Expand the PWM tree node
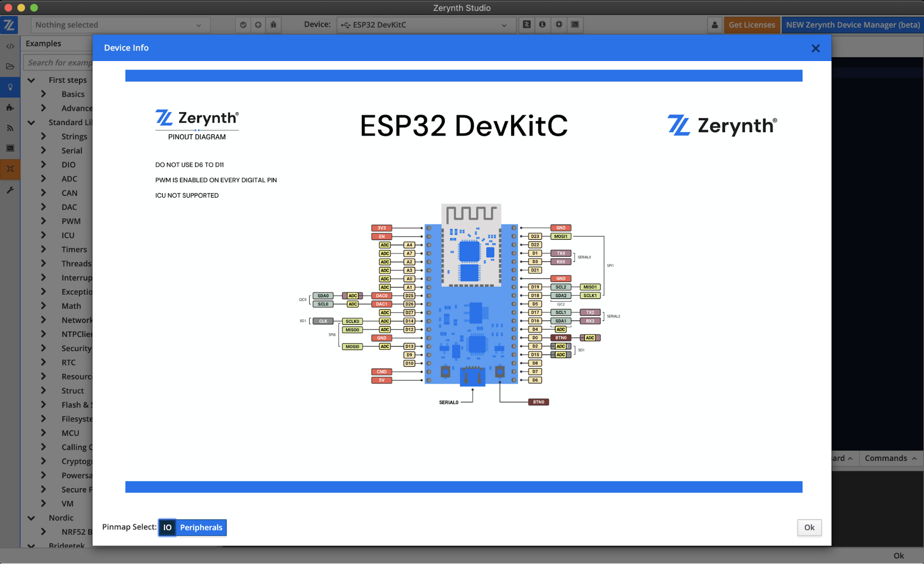Screen dimensions: 924x564 point(43,221)
